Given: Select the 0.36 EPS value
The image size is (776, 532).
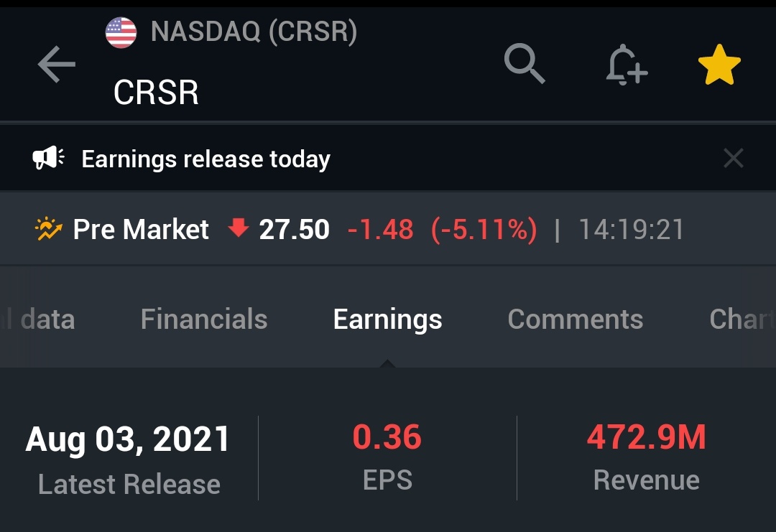Looking at the screenshot, I should pyautogui.click(x=387, y=437).
